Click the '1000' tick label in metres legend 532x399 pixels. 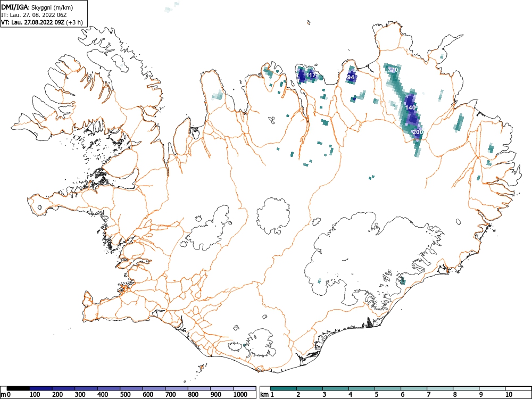pos(240,395)
